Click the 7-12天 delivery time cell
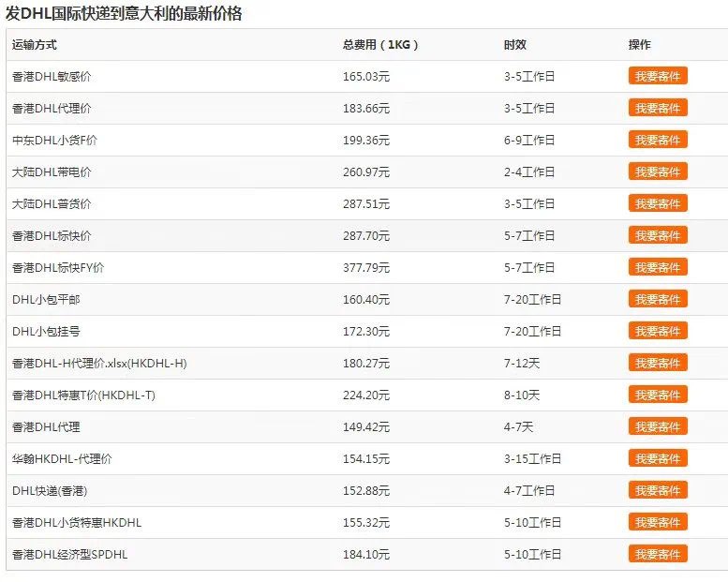The width and height of the screenshot is (728, 582). point(522,364)
